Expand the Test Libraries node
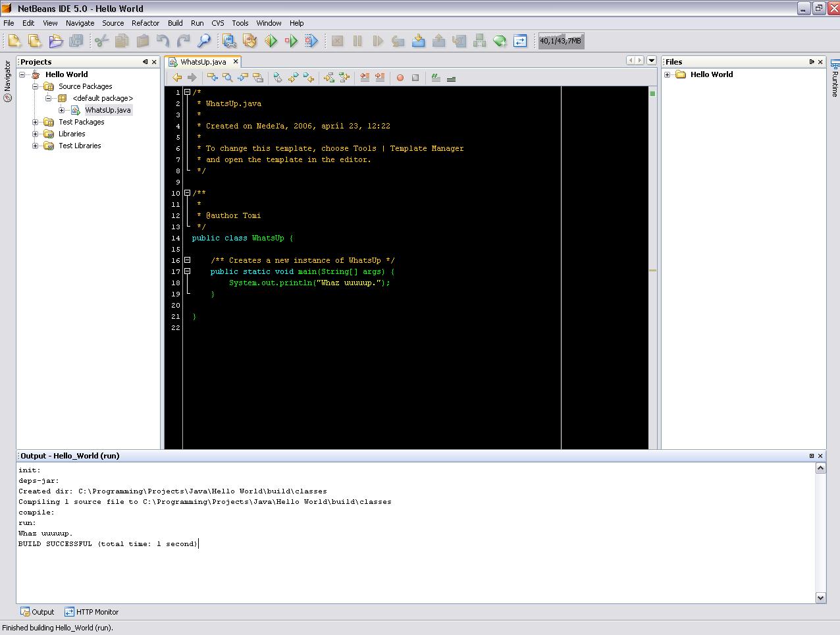 [x=36, y=146]
